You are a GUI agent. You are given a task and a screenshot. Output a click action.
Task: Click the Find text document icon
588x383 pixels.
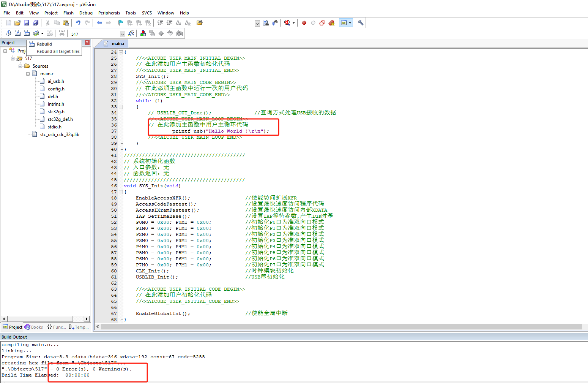pyautogui.click(x=266, y=23)
